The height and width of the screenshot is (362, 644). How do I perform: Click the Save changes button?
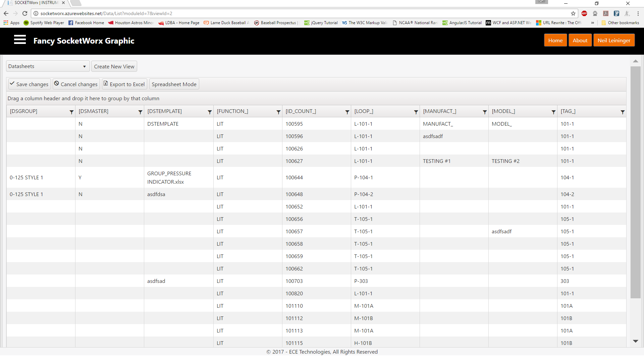point(29,84)
